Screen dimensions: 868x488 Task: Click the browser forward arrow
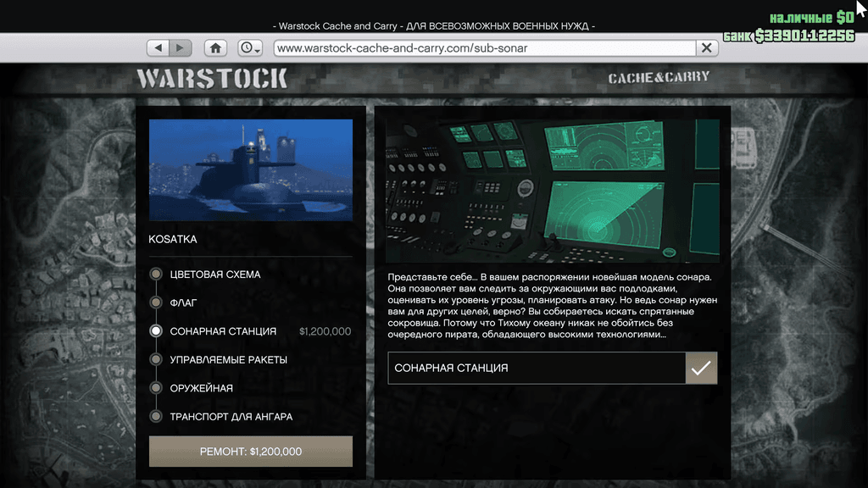pos(181,48)
